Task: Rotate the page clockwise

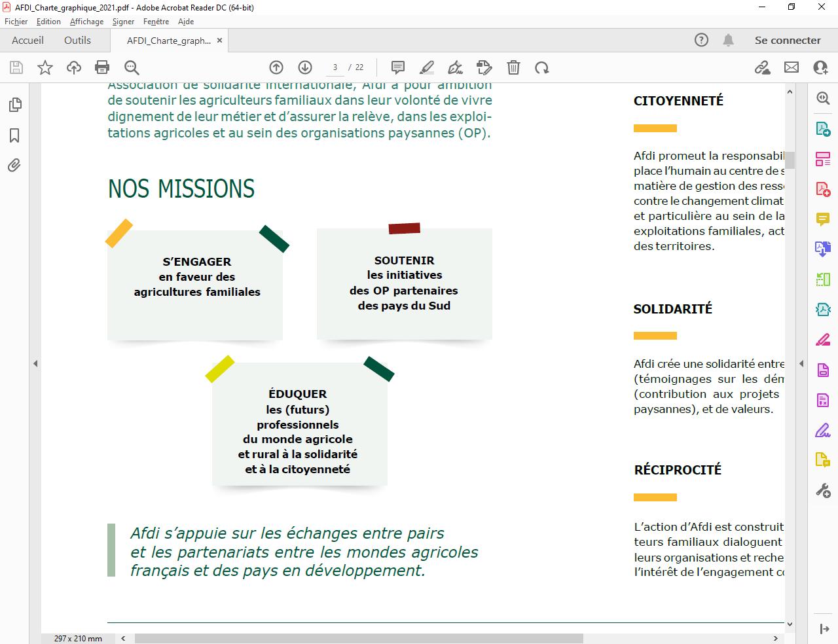Action: pyautogui.click(x=542, y=67)
